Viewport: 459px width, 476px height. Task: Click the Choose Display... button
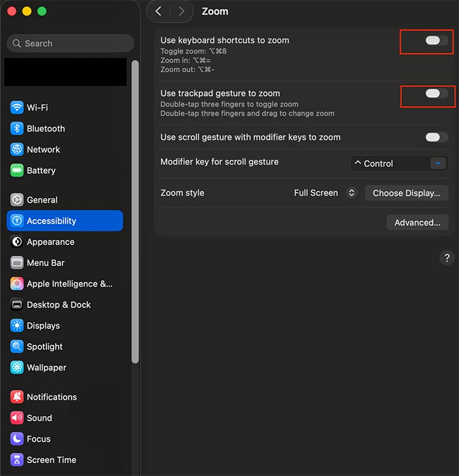click(406, 193)
